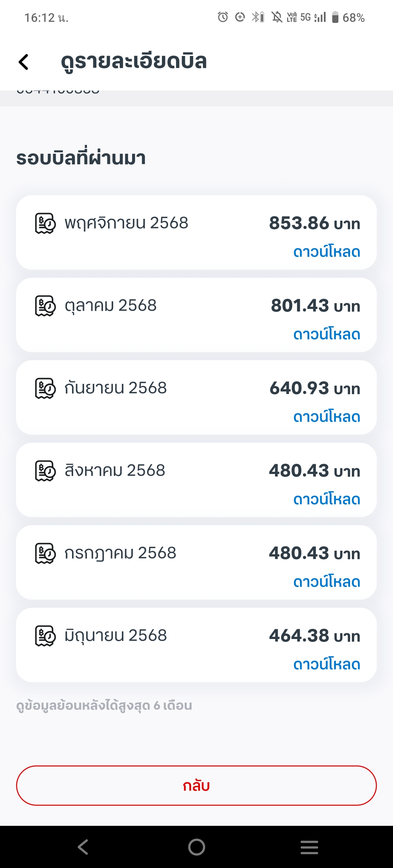Download the ตุลาคม 2568 bill
393x868 pixels.
tap(326, 334)
